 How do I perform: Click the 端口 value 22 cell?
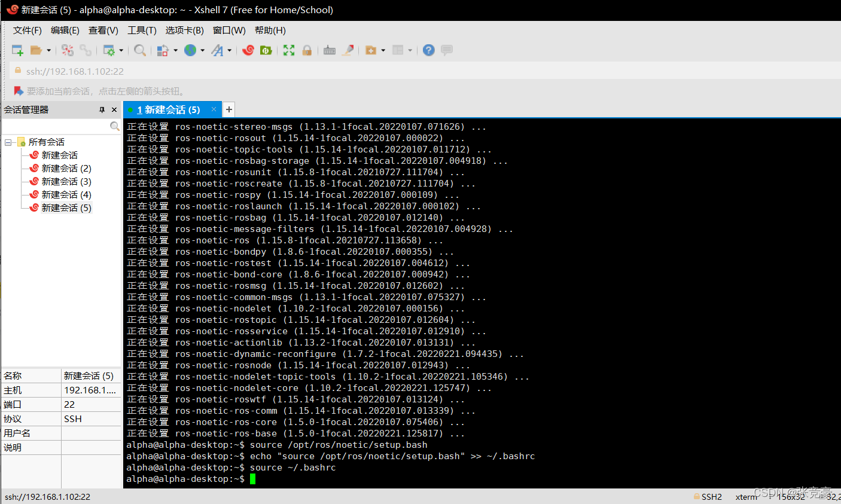[x=91, y=404]
